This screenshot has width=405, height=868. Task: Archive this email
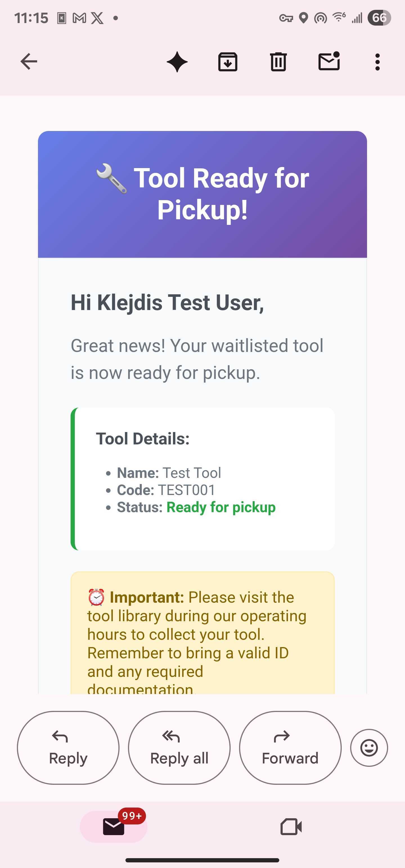point(228,62)
